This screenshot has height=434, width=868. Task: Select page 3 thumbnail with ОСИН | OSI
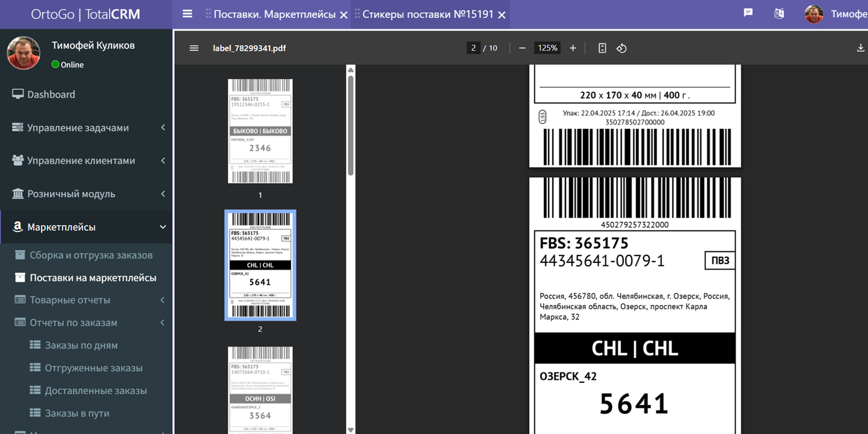click(x=260, y=390)
